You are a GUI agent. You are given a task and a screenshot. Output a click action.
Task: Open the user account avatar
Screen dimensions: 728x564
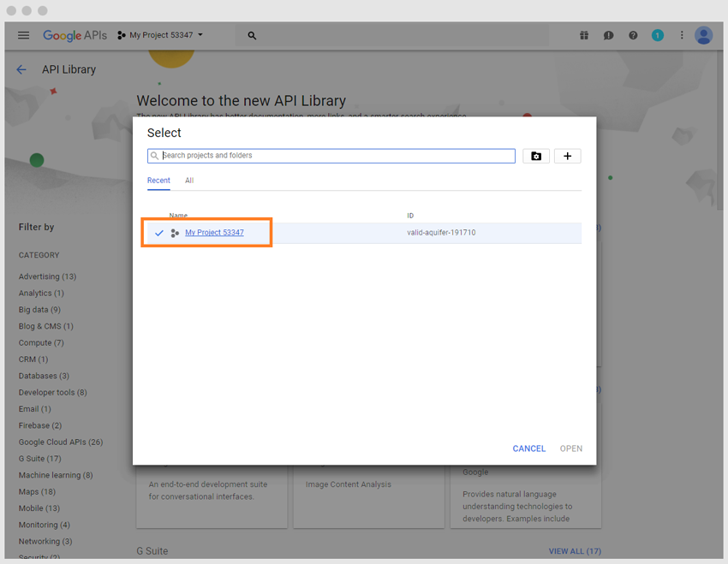point(703,35)
